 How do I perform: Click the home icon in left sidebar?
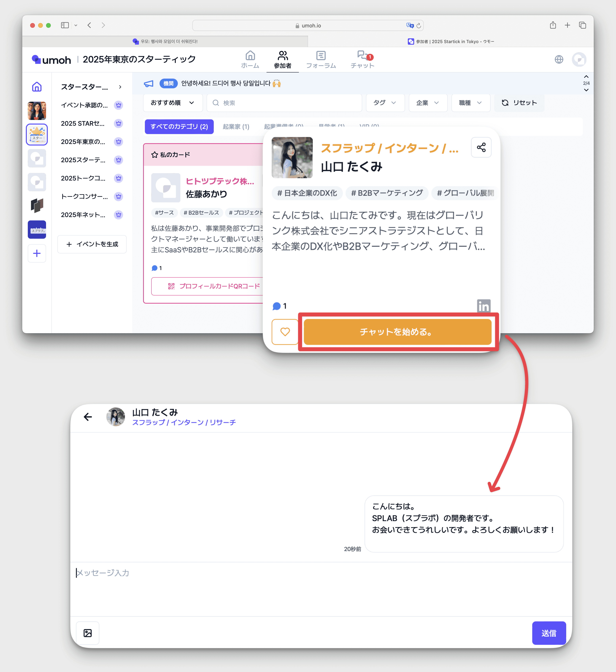pyautogui.click(x=37, y=87)
